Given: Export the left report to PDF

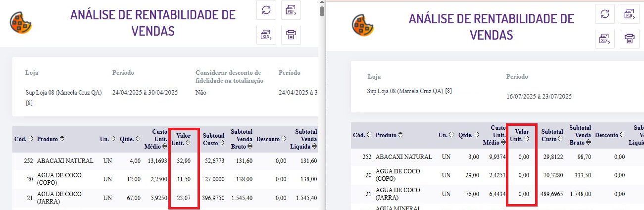Looking at the screenshot, I should point(291,10).
